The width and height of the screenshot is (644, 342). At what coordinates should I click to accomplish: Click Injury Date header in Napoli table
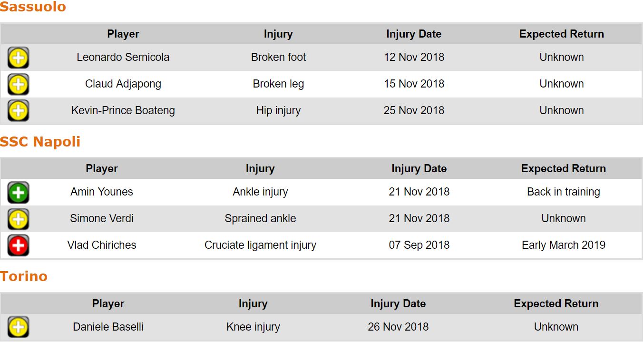click(419, 169)
